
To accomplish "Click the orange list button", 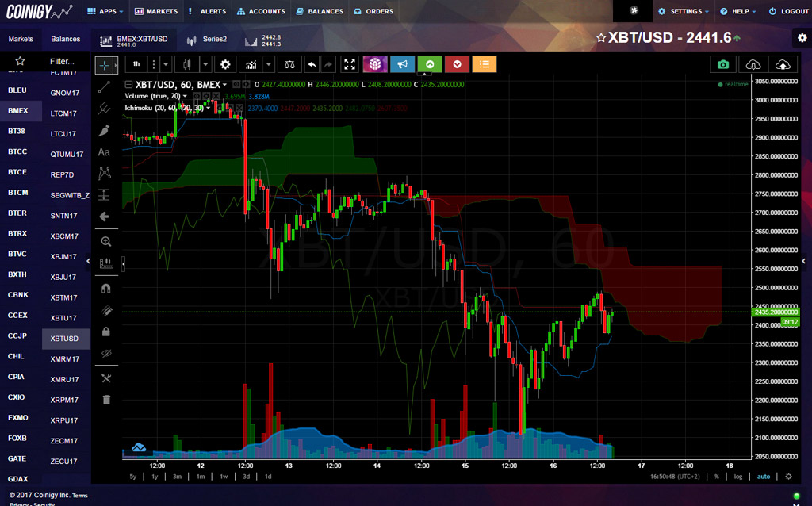I will click(485, 64).
